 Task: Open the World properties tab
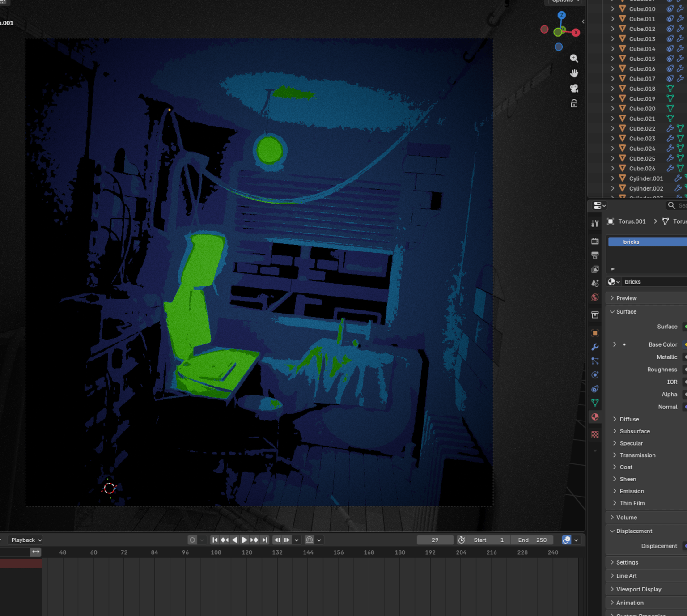595,297
